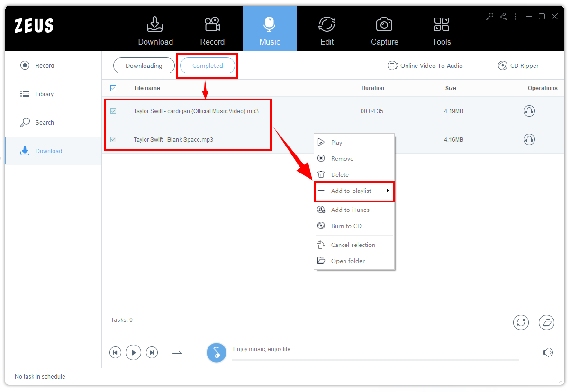Play cardigan via its headphone icon

[529, 111]
